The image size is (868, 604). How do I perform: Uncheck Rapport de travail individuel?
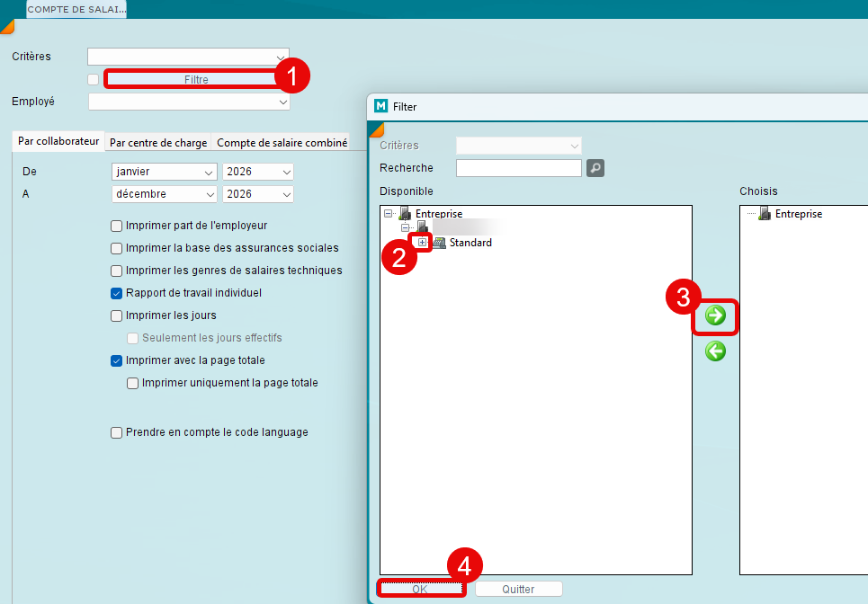(x=116, y=293)
